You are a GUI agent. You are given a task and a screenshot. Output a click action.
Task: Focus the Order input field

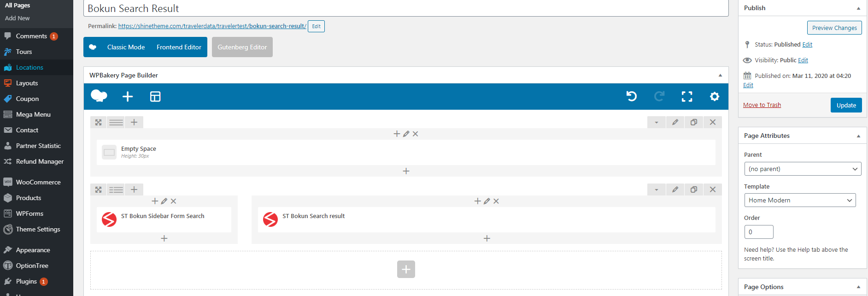pos(759,232)
